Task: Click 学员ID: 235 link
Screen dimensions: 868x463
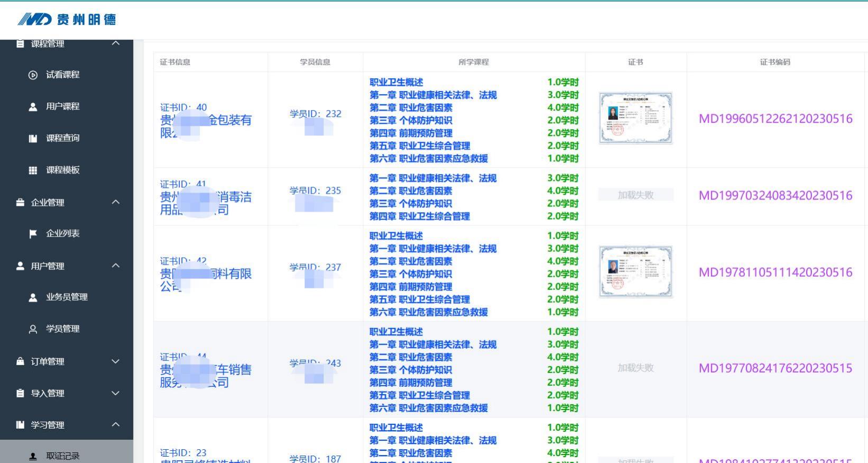Action: [x=316, y=190]
